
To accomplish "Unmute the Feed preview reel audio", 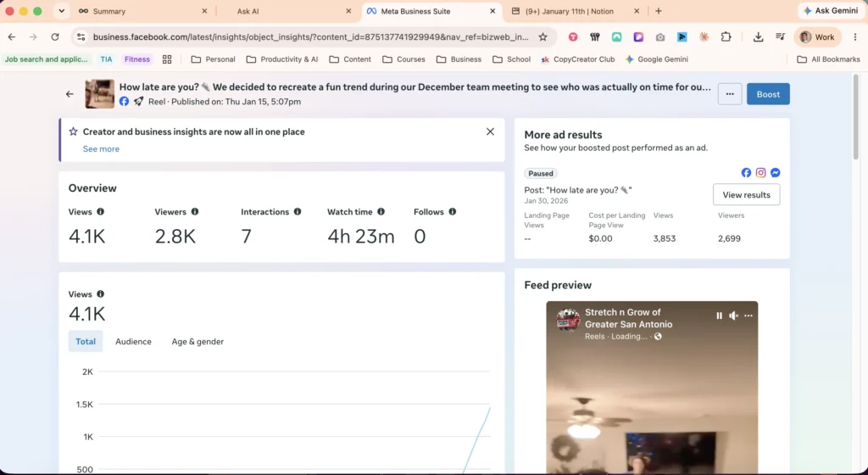I will coord(733,316).
